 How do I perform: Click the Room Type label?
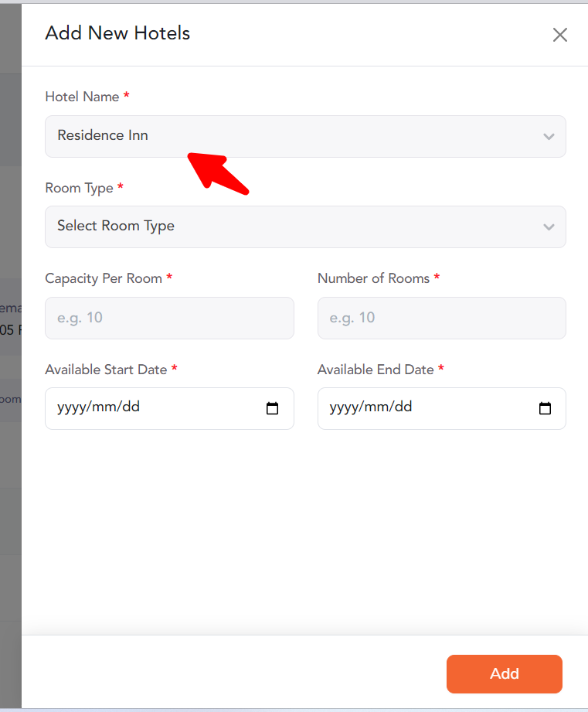coord(80,188)
